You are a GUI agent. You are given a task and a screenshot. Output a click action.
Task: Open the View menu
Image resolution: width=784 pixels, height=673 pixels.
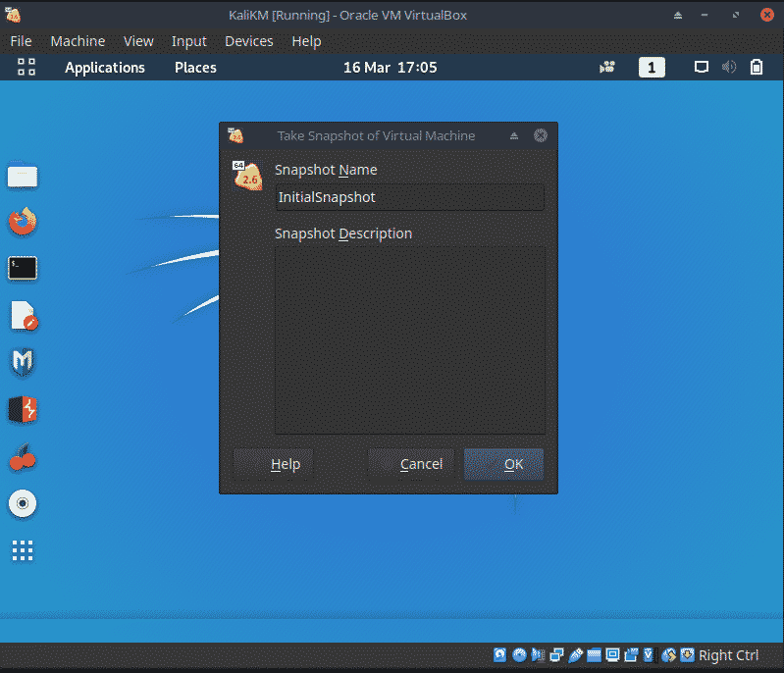138,41
